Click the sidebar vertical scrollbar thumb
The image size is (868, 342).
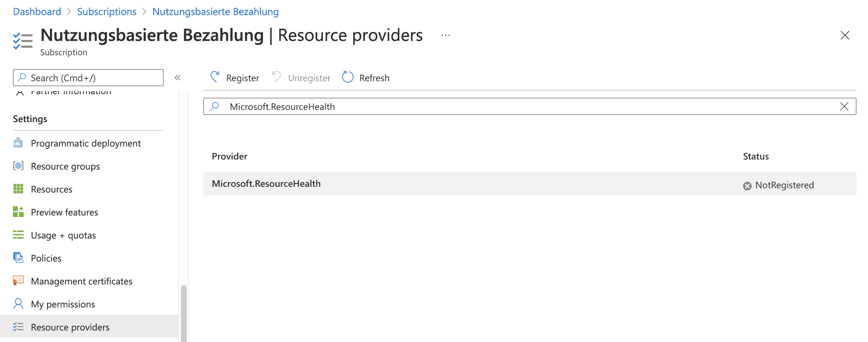tap(184, 313)
